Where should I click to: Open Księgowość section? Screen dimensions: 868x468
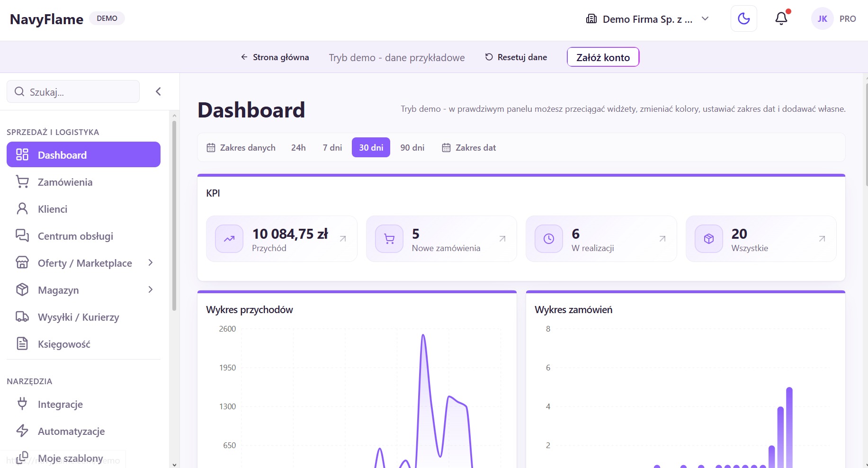(x=83, y=344)
